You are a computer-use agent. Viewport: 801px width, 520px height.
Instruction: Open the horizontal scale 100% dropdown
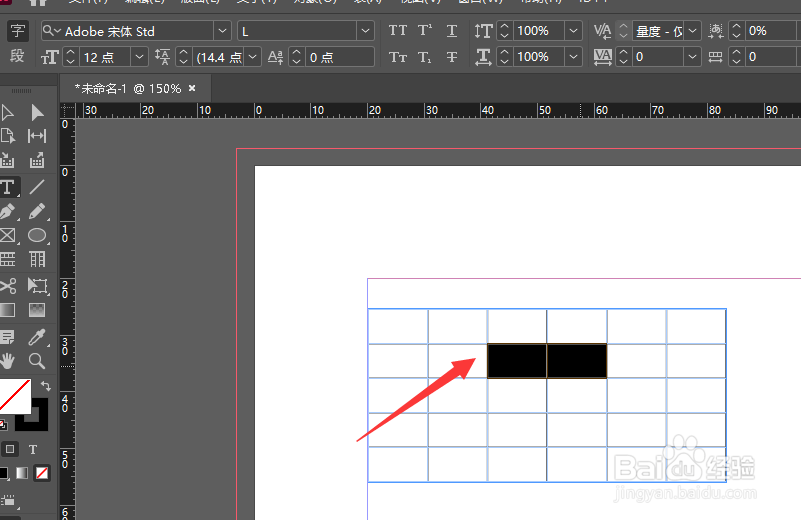pos(573,57)
